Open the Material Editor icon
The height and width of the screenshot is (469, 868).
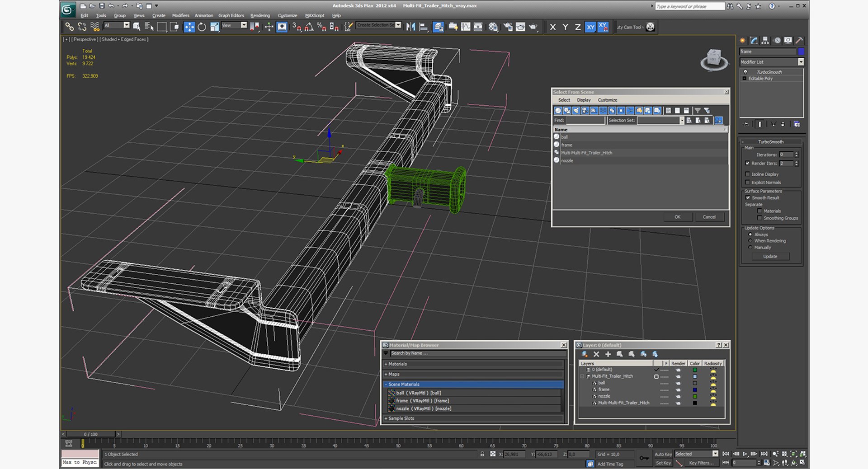pos(493,27)
